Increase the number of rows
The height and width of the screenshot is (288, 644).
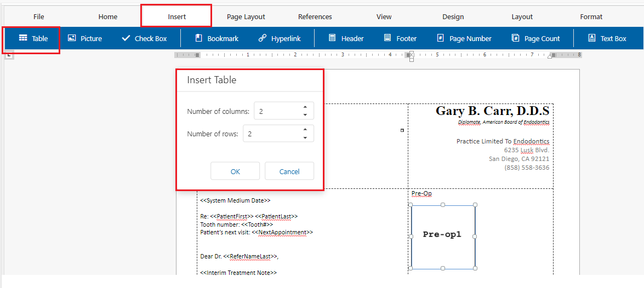pos(305,130)
